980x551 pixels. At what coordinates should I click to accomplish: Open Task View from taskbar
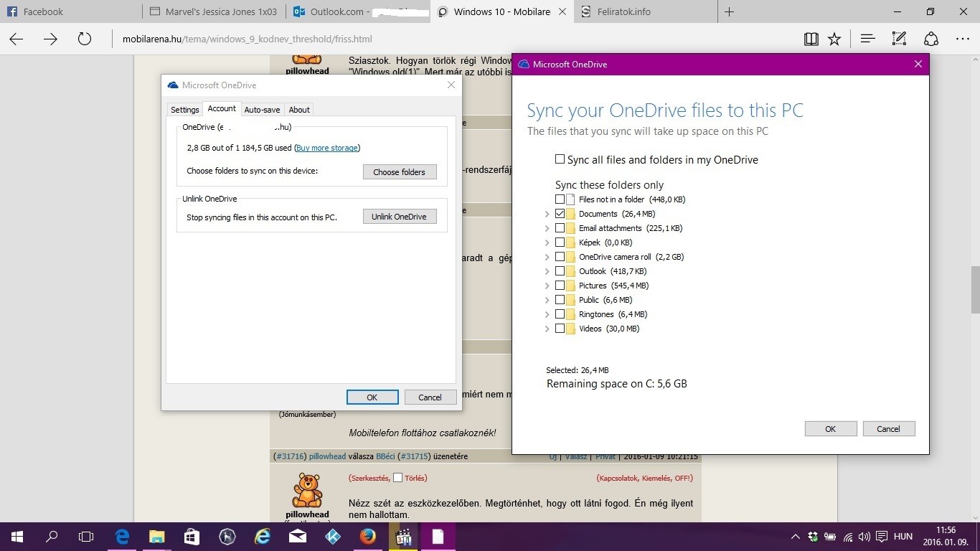[86, 536]
